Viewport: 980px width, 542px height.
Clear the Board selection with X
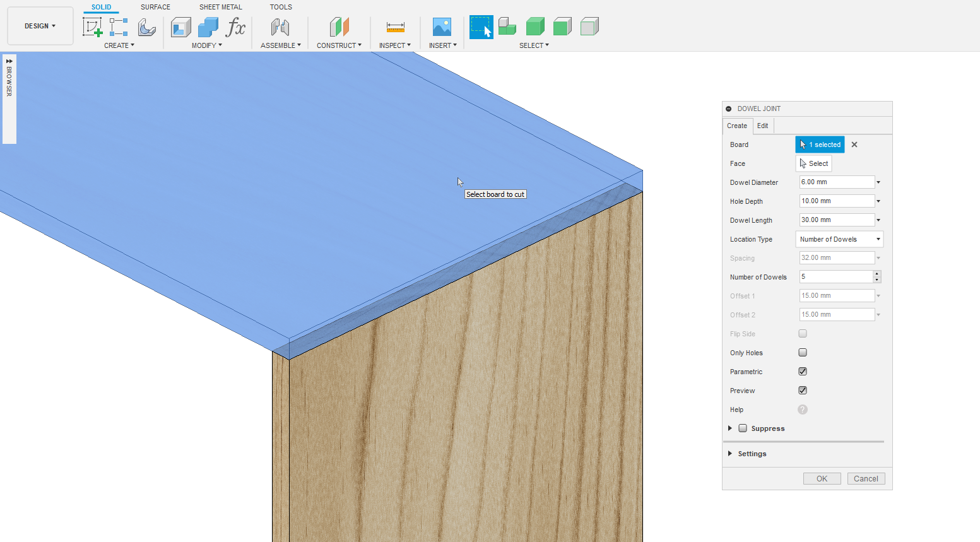point(854,144)
